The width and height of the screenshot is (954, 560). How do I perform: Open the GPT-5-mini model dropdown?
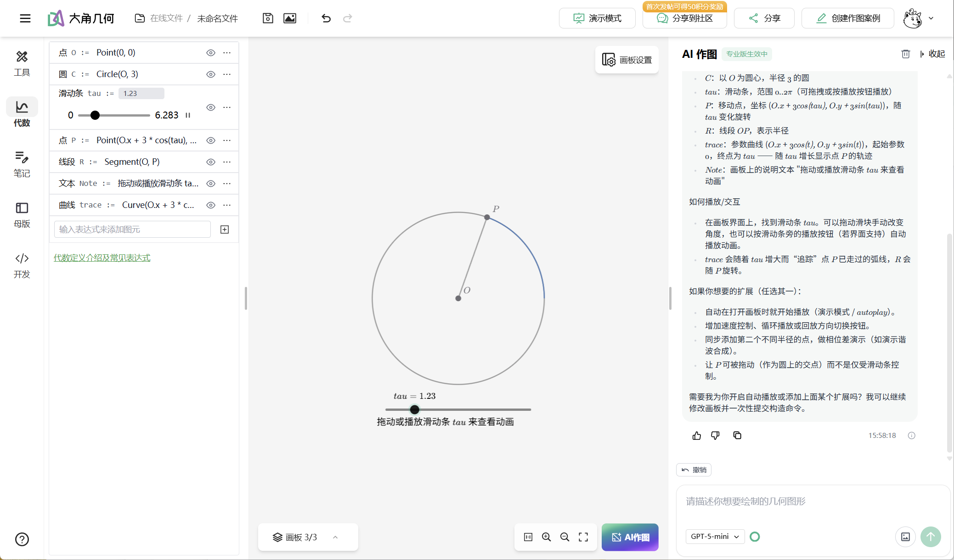(x=715, y=537)
